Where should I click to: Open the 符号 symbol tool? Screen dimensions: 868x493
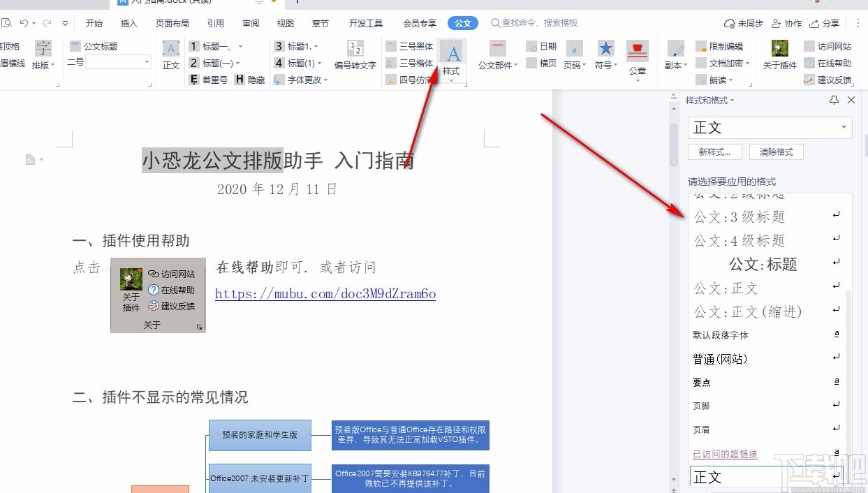click(605, 56)
